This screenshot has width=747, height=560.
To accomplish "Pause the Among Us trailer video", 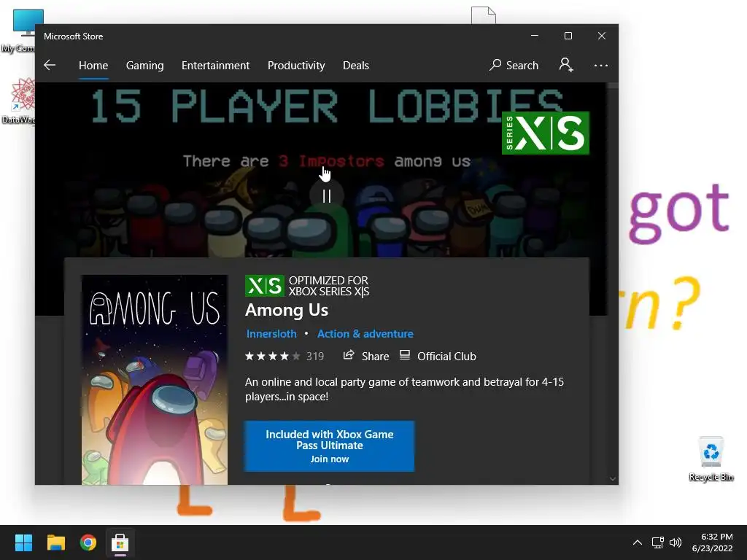I will click(x=327, y=196).
